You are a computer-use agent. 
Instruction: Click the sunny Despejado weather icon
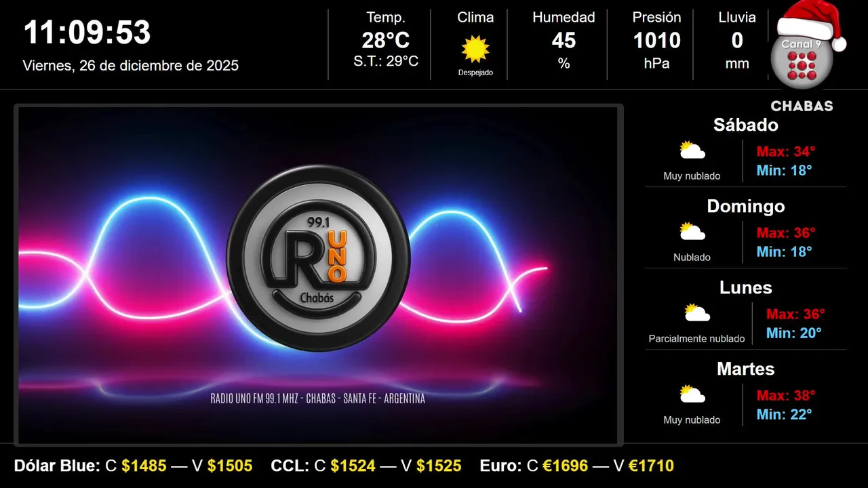click(475, 49)
